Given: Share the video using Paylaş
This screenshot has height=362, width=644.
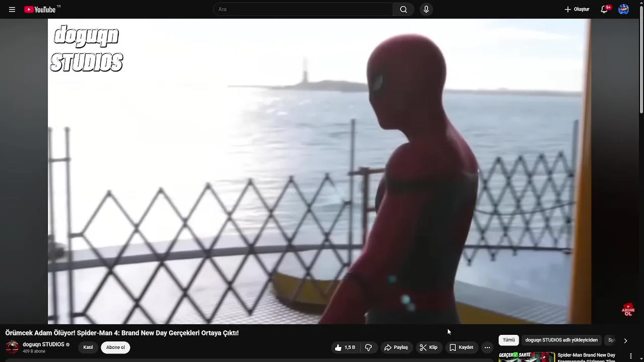Looking at the screenshot, I should pyautogui.click(x=396, y=347).
